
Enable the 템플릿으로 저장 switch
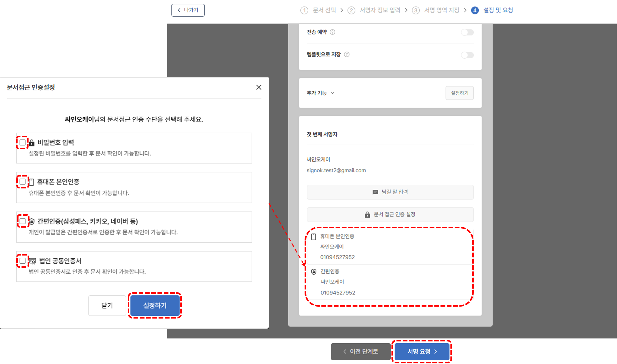point(467,55)
